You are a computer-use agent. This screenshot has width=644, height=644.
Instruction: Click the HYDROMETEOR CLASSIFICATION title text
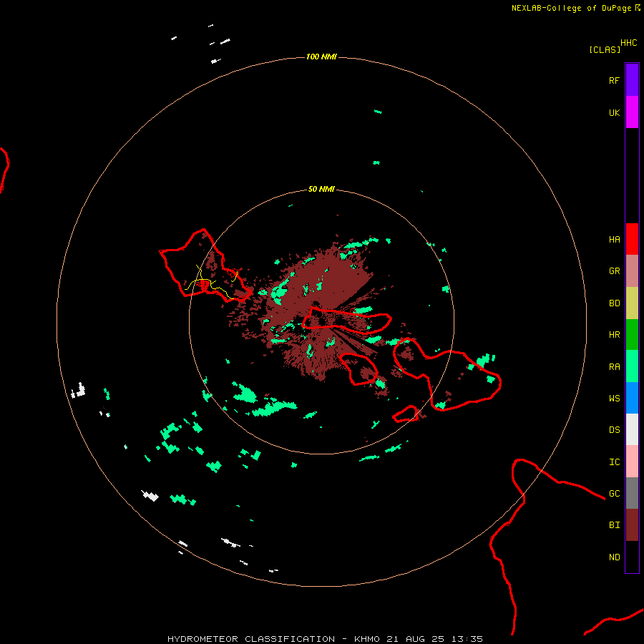[251, 639]
